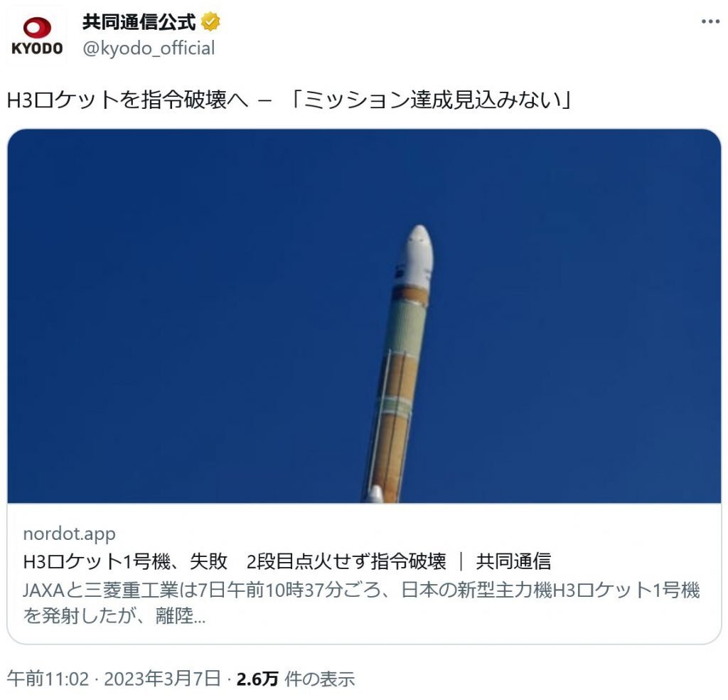The width and height of the screenshot is (728, 700).
Task: Click the gold verified badge icon
Action: [x=210, y=22]
